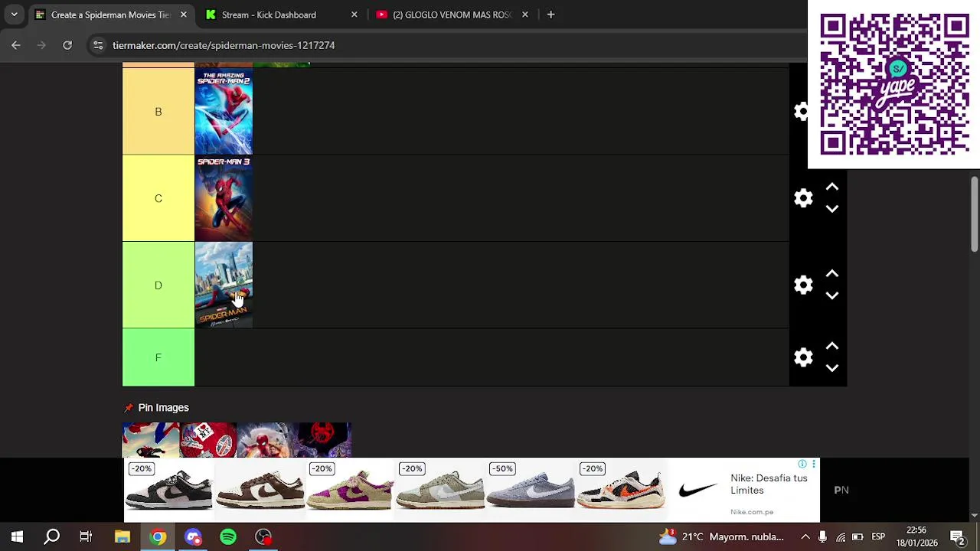
Task: Open settings gear for tier C
Action: point(803,198)
